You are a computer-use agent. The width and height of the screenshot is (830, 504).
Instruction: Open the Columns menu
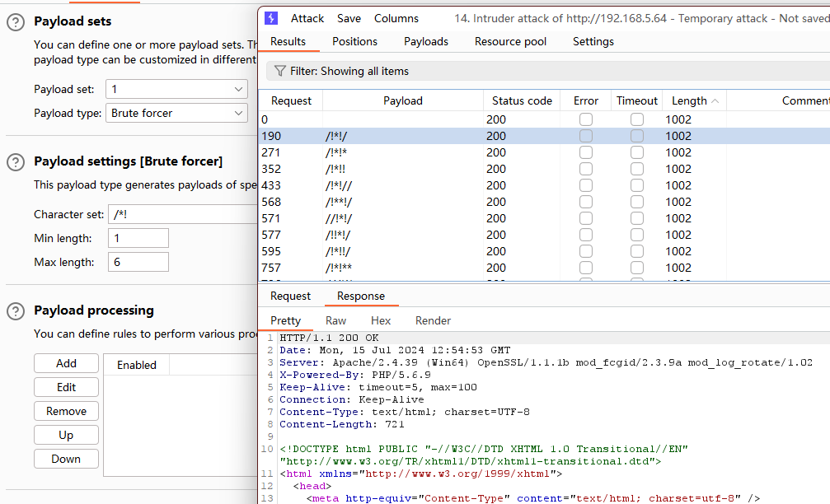click(x=396, y=18)
